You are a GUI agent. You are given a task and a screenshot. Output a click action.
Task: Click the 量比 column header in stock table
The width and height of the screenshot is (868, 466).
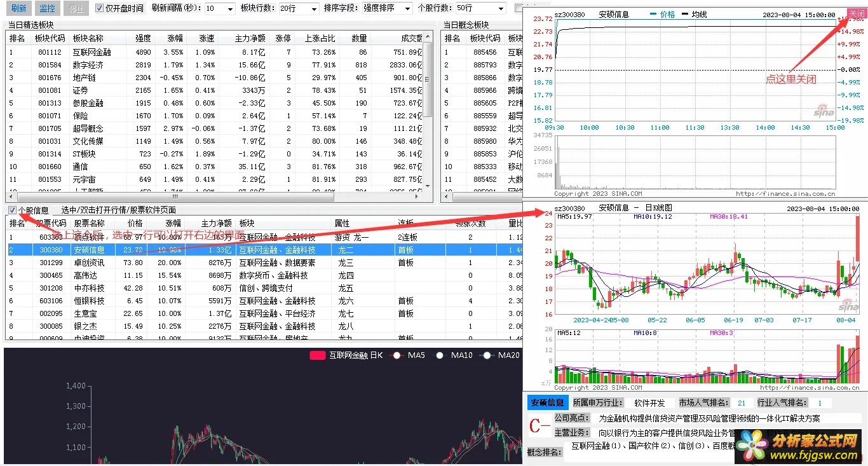pyautogui.click(x=513, y=223)
